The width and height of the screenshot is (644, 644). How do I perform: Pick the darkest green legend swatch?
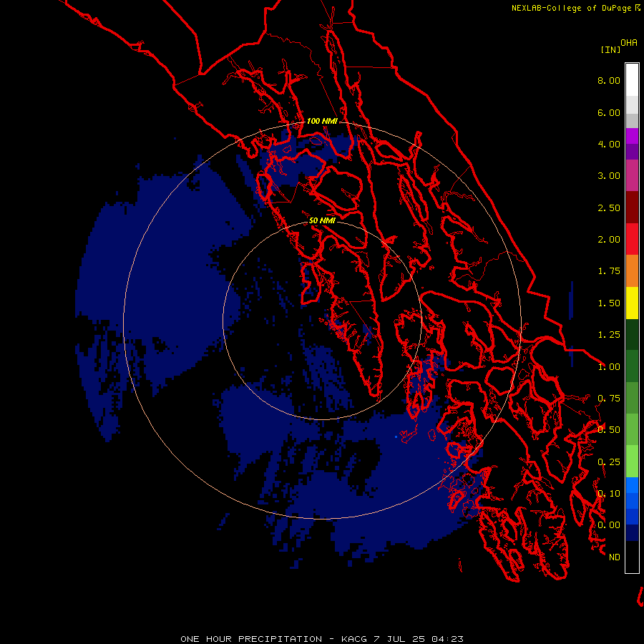632,335
